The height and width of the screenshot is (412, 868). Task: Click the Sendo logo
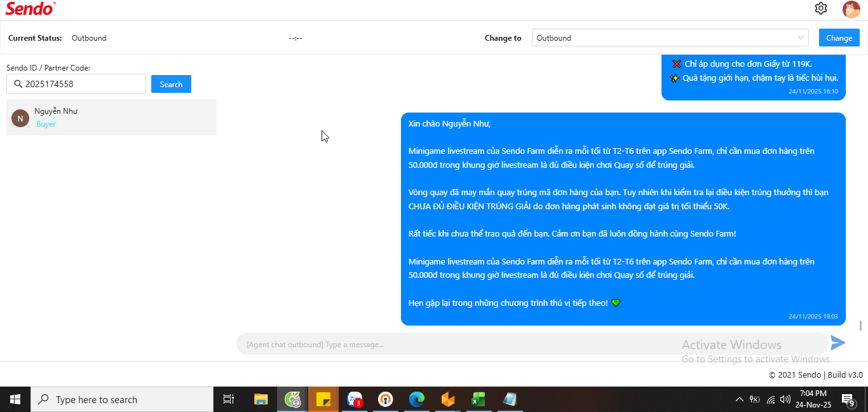coord(31,8)
